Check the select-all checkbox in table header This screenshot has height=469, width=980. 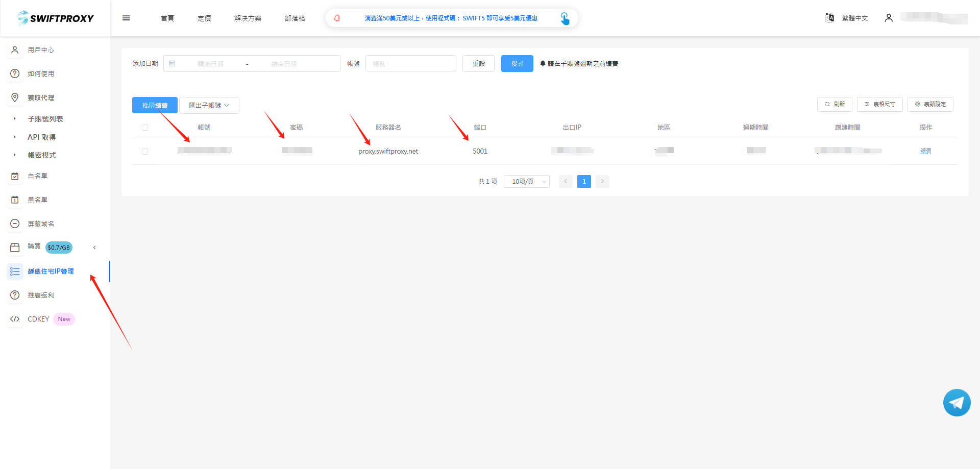145,128
